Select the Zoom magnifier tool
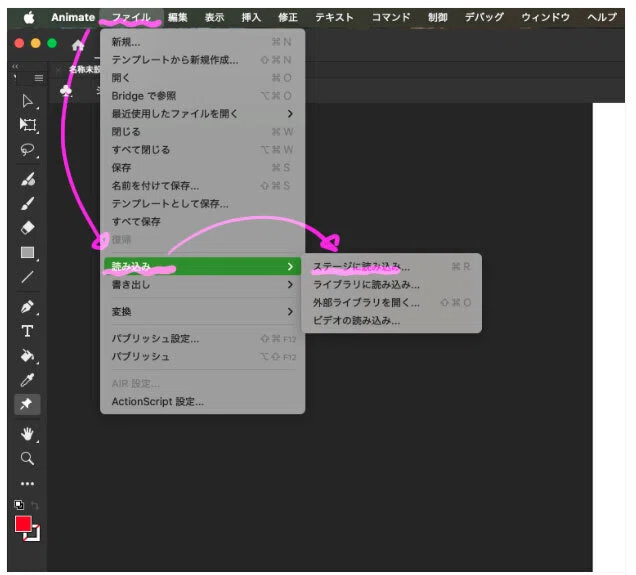636x575 pixels. coord(27,458)
